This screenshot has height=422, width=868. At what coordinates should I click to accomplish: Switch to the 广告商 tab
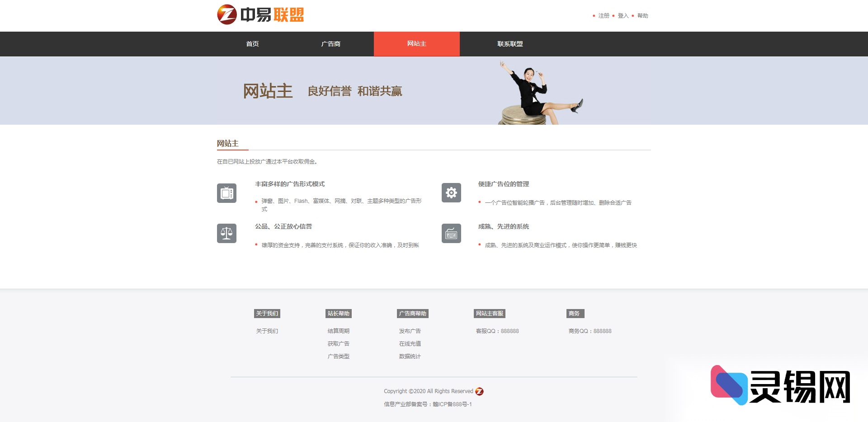(x=330, y=44)
